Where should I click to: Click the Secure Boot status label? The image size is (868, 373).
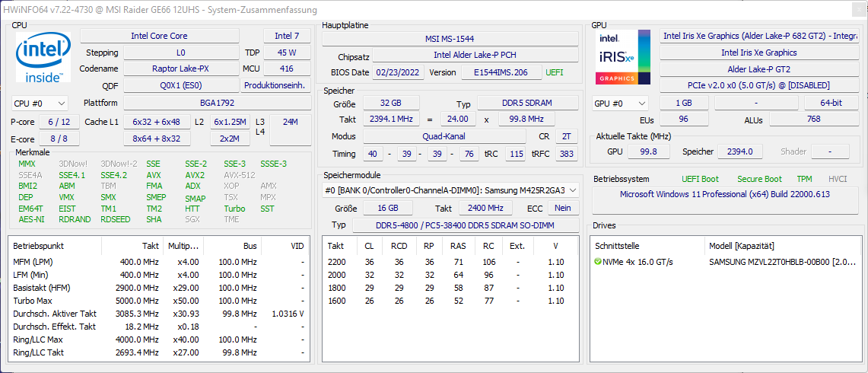click(758, 179)
